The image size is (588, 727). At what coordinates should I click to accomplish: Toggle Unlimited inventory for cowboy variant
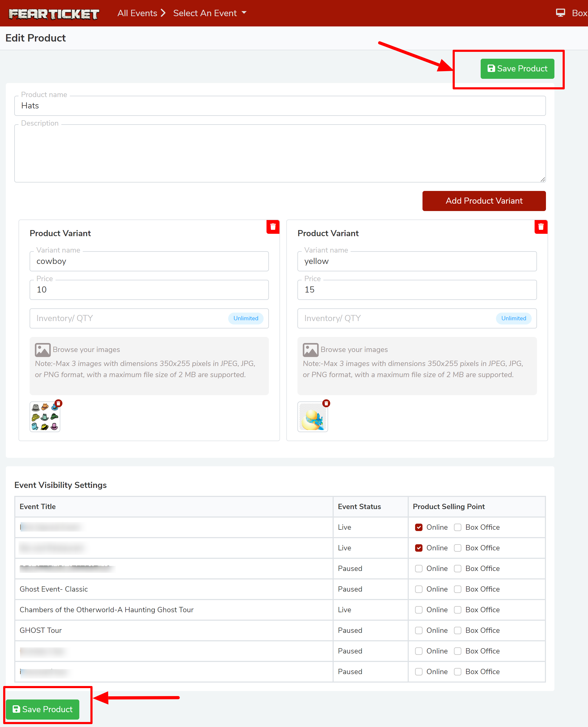click(246, 318)
